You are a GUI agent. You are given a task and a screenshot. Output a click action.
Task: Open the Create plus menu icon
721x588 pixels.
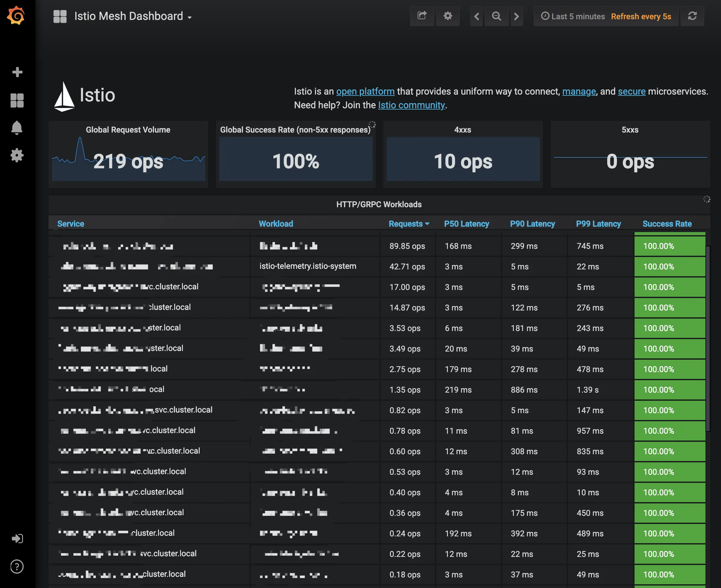pos(17,72)
